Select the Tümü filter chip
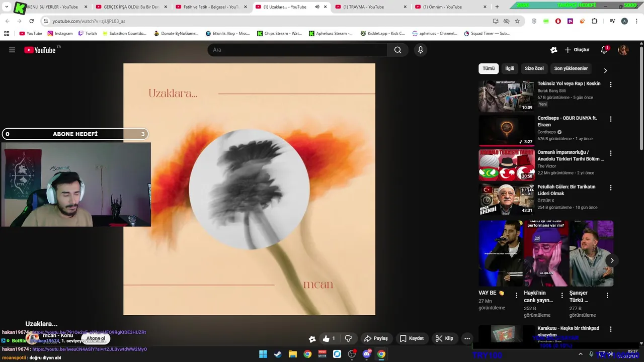644x362 pixels. click(x=489, y=68)
